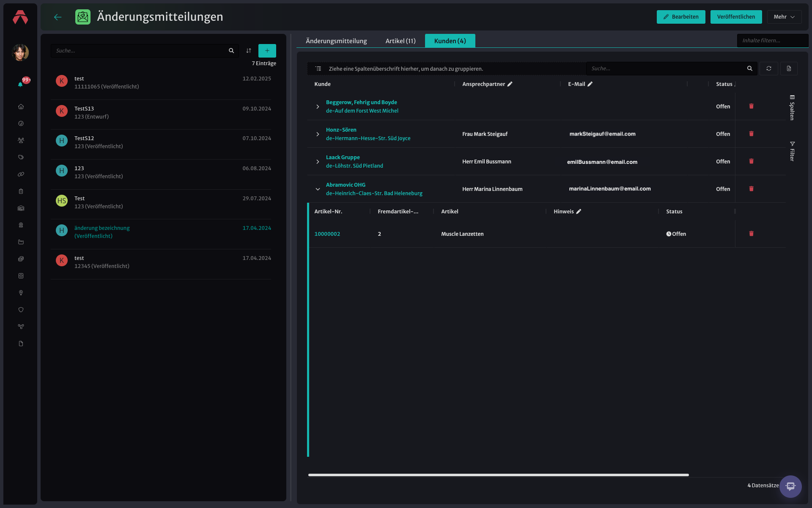Click the user profile avatar
812x508 pixels.
(x=20, y=52)
